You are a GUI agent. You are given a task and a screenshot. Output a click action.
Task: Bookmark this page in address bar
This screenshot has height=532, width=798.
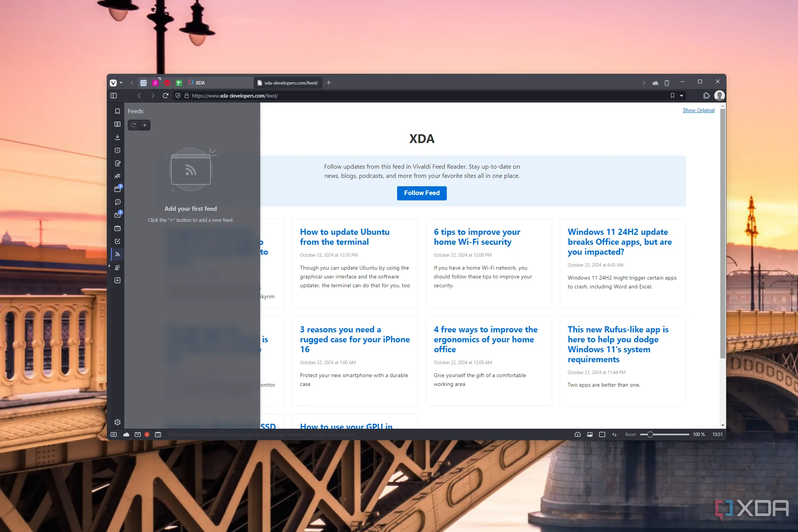click(672, 96)
